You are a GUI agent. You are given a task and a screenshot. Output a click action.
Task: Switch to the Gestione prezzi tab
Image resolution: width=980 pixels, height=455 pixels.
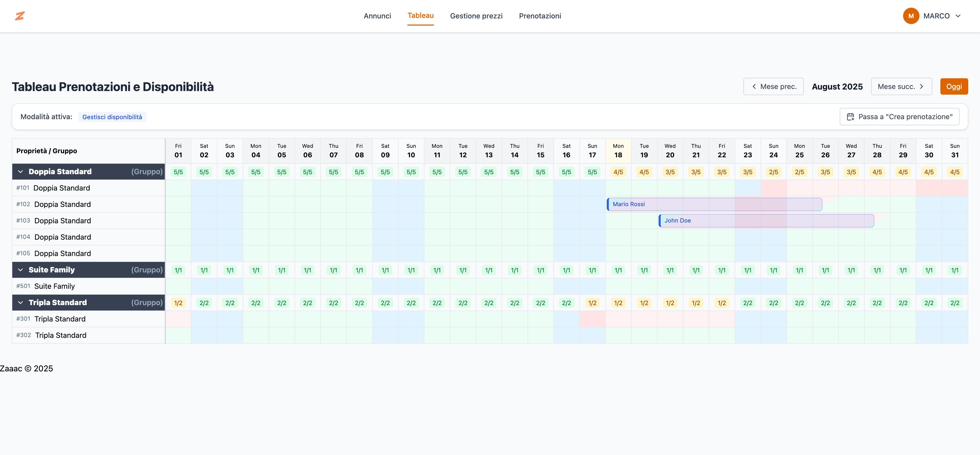[476, 16]
